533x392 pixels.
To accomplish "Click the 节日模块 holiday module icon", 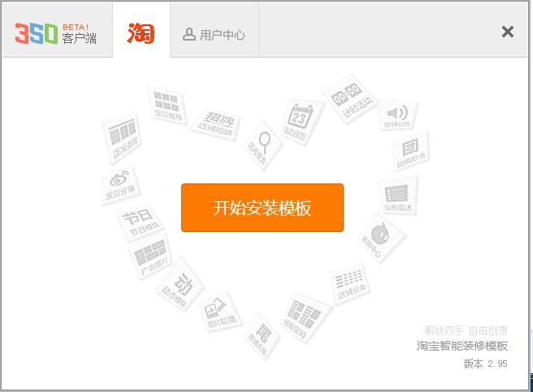I will point(140,222).
